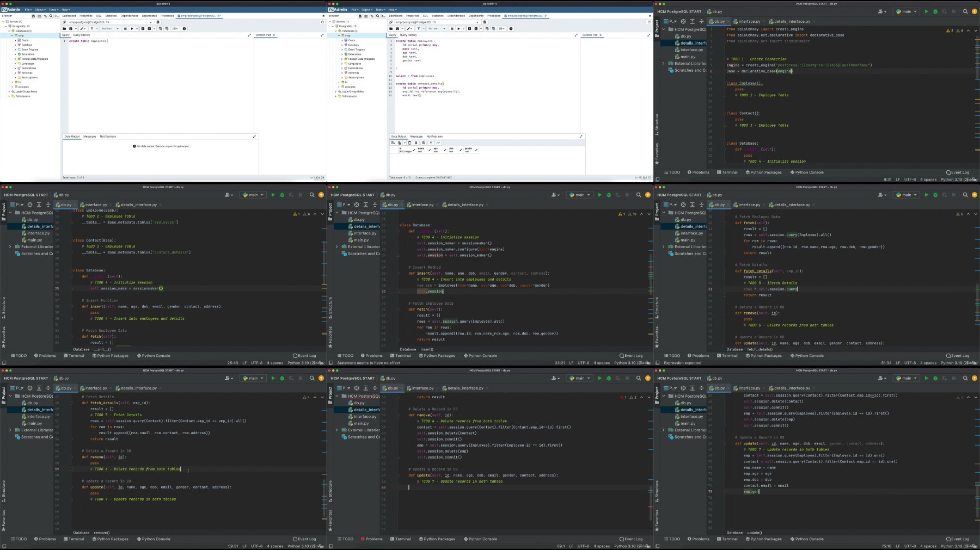The image size is (980, 550).
Task: Click Stop query square icon in pgAdmin contact_details window
Action: tap(452, 29)
